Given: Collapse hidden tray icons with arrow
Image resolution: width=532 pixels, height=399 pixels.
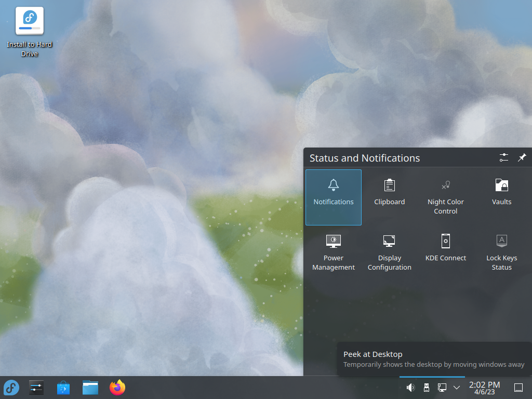Looking at the screenshot, I should click(457, 388).
